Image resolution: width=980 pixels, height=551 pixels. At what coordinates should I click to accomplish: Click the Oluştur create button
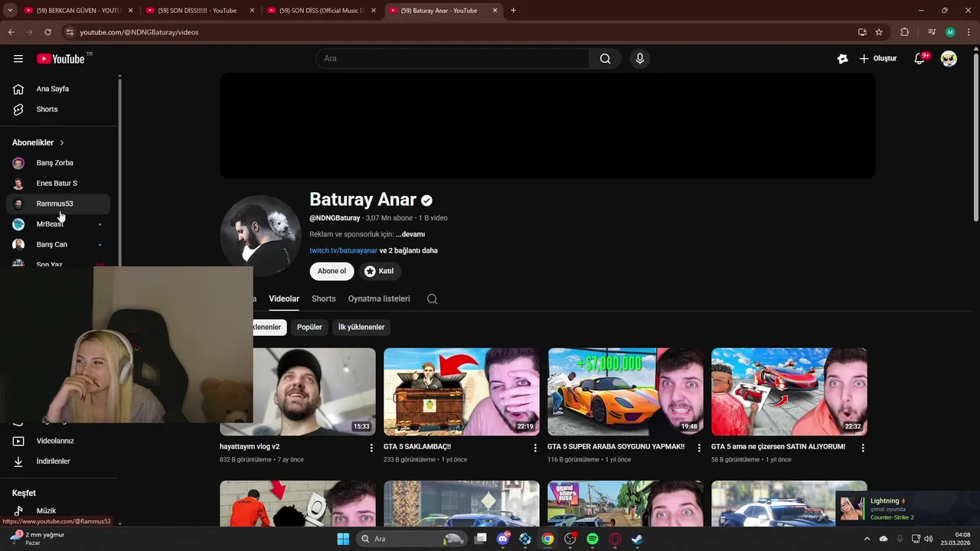(877, 59)
